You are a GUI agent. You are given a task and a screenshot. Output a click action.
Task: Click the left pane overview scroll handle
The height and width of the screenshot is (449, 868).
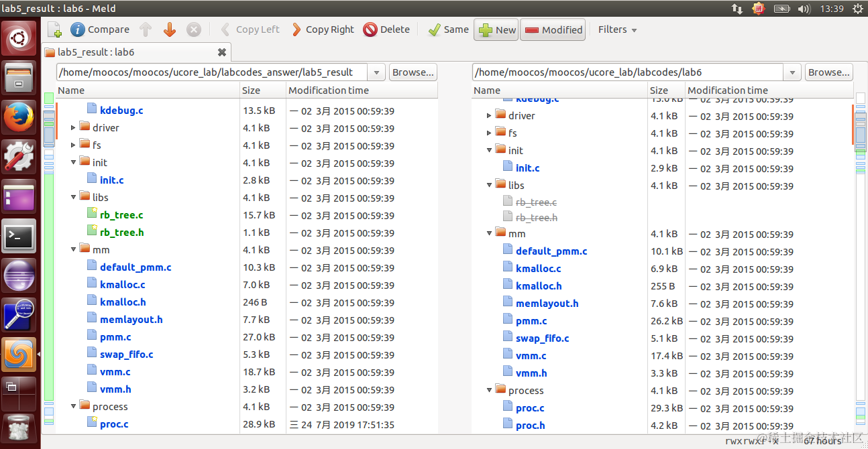pyautogui.click(x=48, y=129)
